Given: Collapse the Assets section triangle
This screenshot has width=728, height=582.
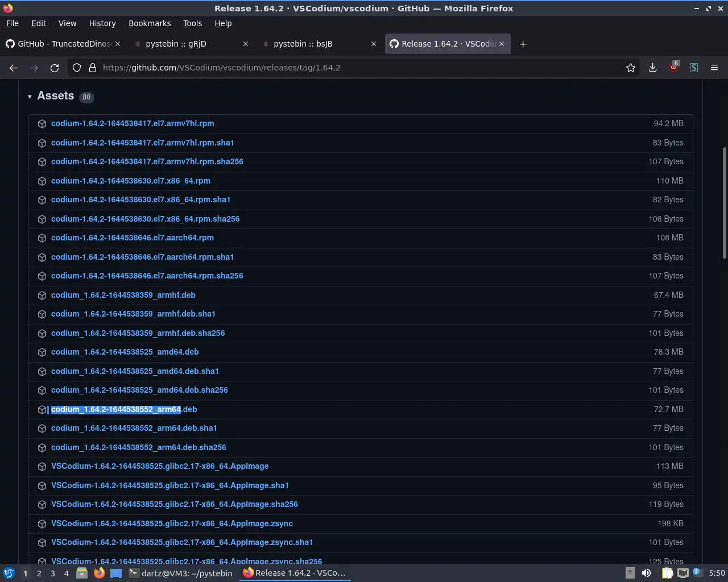Looking at the screenshot, I should [30, 97].
